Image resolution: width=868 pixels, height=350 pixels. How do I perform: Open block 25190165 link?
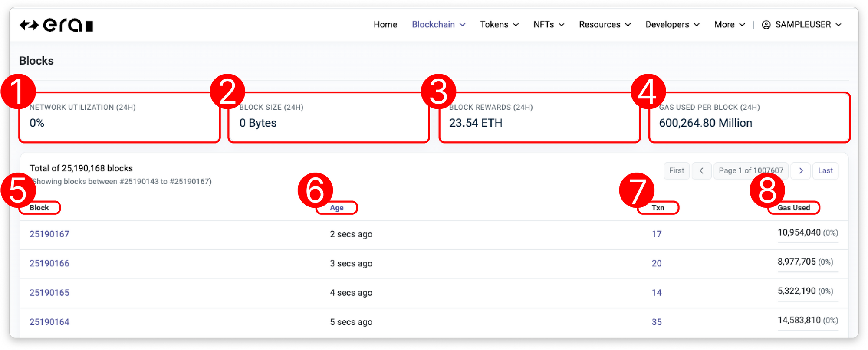coord(49,293)
